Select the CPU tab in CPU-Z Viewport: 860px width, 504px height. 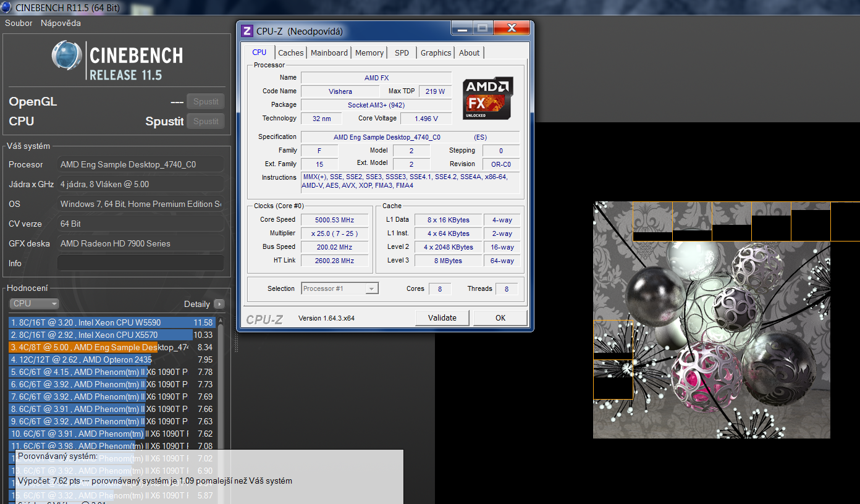259,52
